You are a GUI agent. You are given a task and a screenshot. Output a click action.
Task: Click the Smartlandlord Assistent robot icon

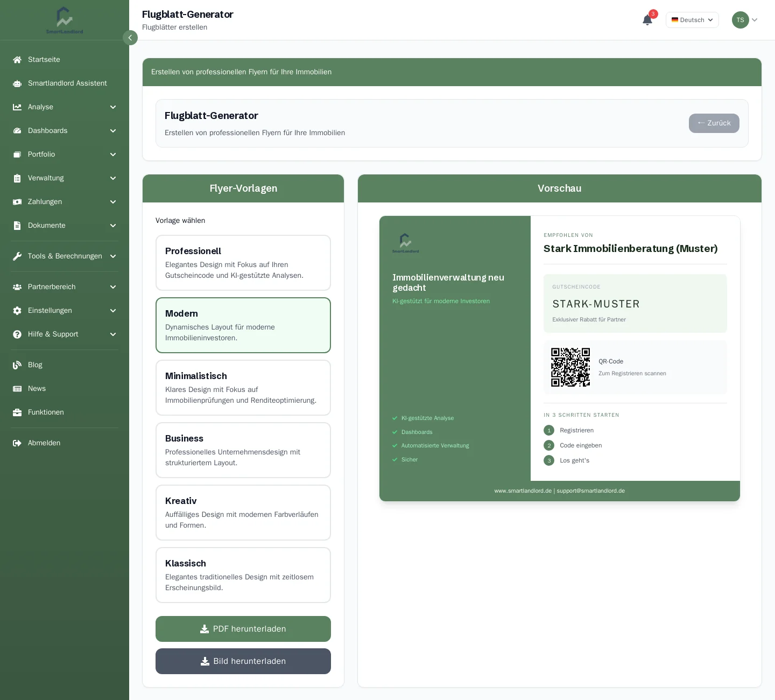17,83
